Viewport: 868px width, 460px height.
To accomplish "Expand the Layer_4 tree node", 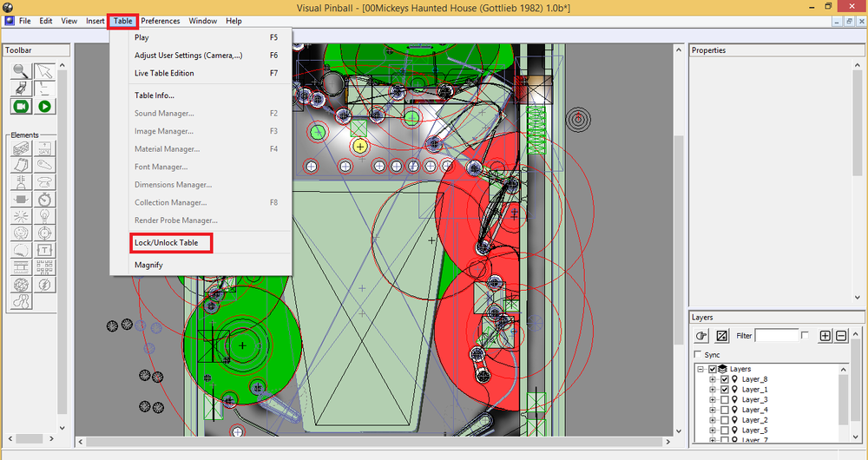I will coord(713,411).
